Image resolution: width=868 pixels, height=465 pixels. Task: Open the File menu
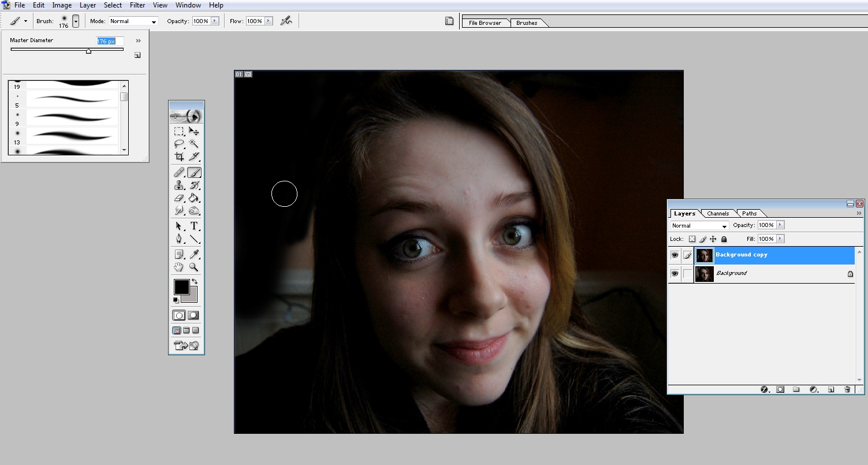coord(20,5)
